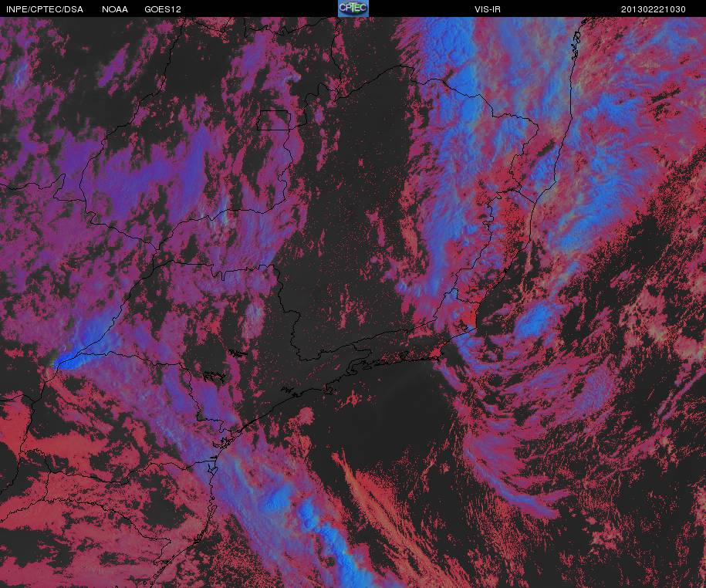The image size is (706, 588).
Task: Click the CPTEC logo in header
Action: coord(353,8)
